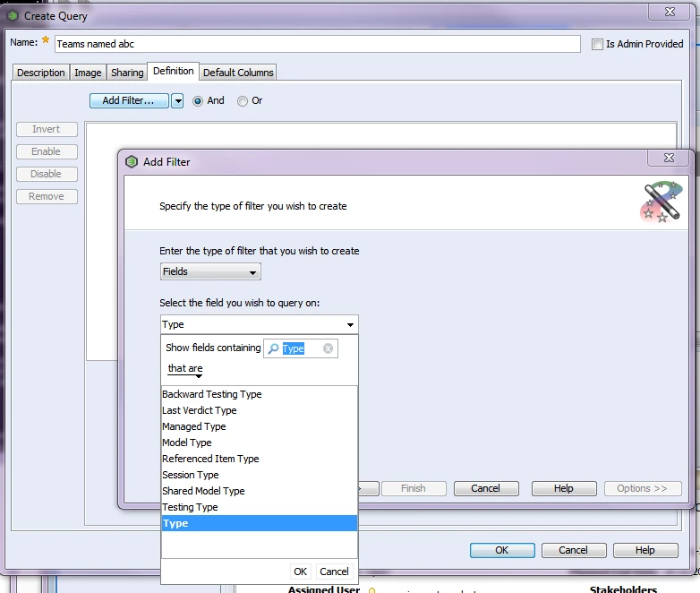Screen dimensions: 700x593
Task: Select the Session Type field
Action: pyautogui.click(x=259, y=475)
